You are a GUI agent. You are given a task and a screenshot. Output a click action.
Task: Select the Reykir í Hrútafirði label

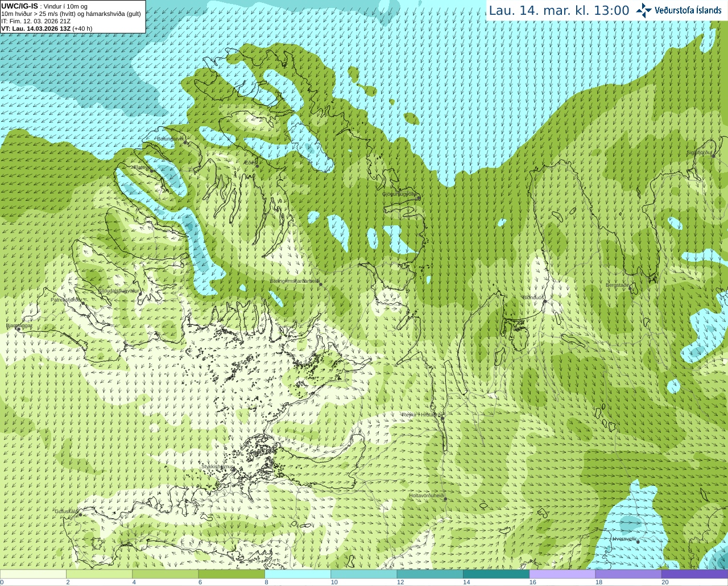[422, 415]
